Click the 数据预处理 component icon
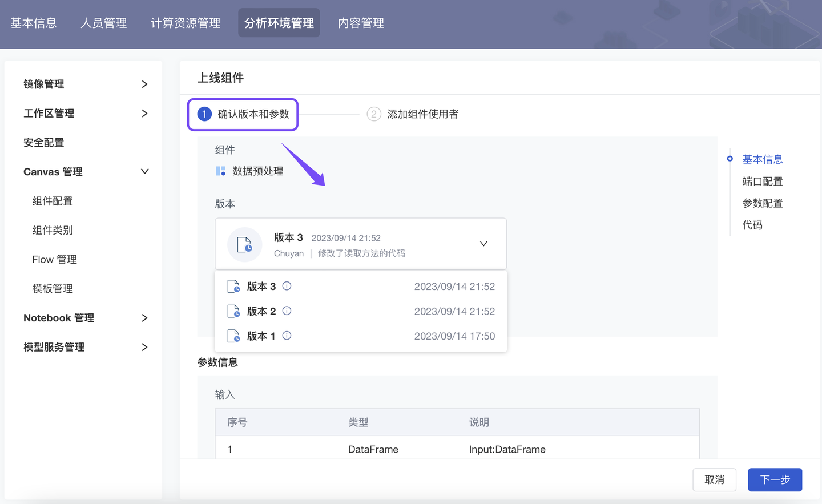822x504 pixels. [x=220, y=171]
